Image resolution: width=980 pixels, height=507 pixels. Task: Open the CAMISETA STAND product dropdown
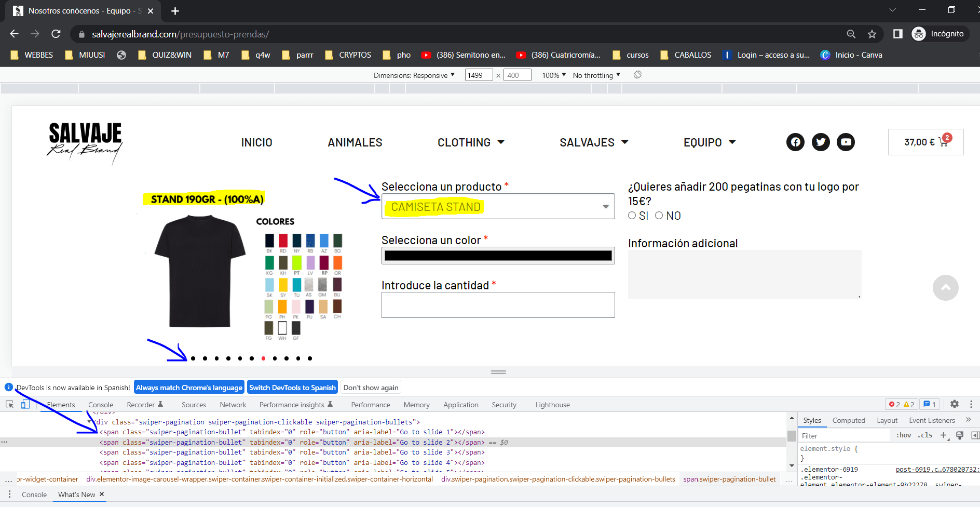pyautogui.click(x=498, y=207)
